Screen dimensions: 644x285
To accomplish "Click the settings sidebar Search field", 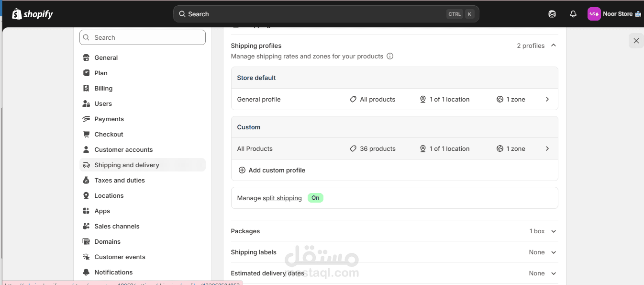I will tap(143, 37).
